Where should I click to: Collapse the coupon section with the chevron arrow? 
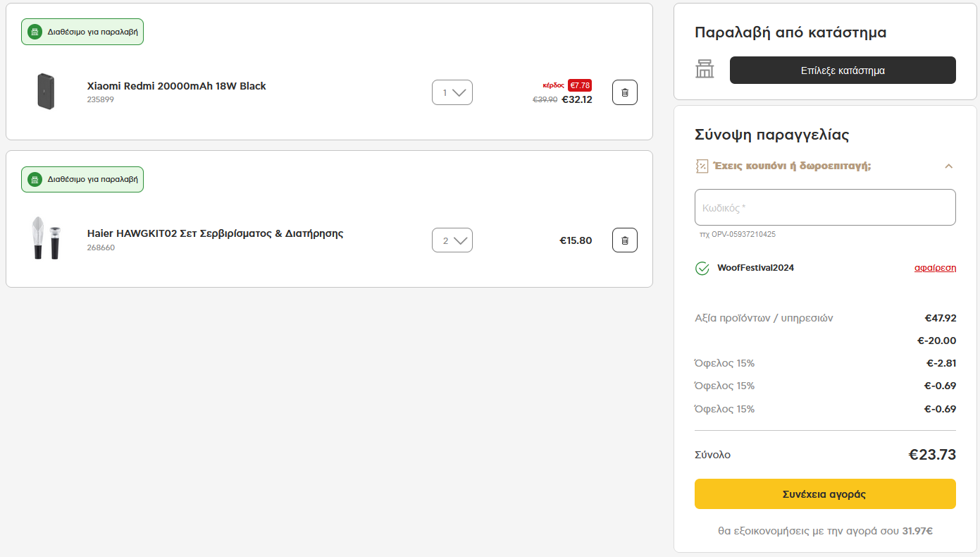click(x=948, y=166)
